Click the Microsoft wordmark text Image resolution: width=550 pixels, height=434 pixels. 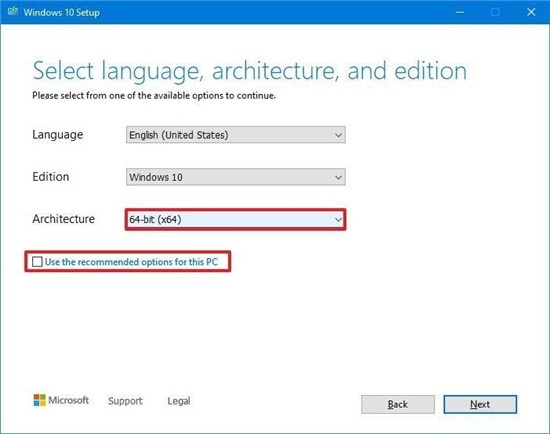tap(68, 400)
